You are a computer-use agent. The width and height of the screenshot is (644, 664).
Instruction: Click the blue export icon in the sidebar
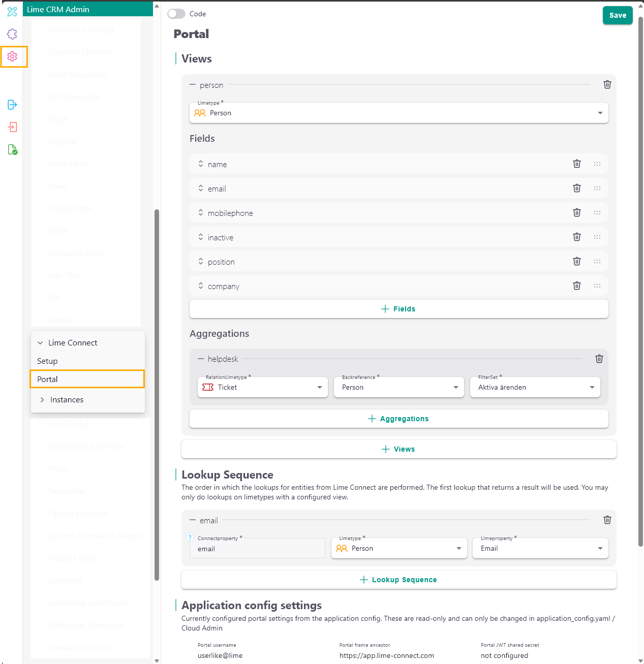point(12,105)
